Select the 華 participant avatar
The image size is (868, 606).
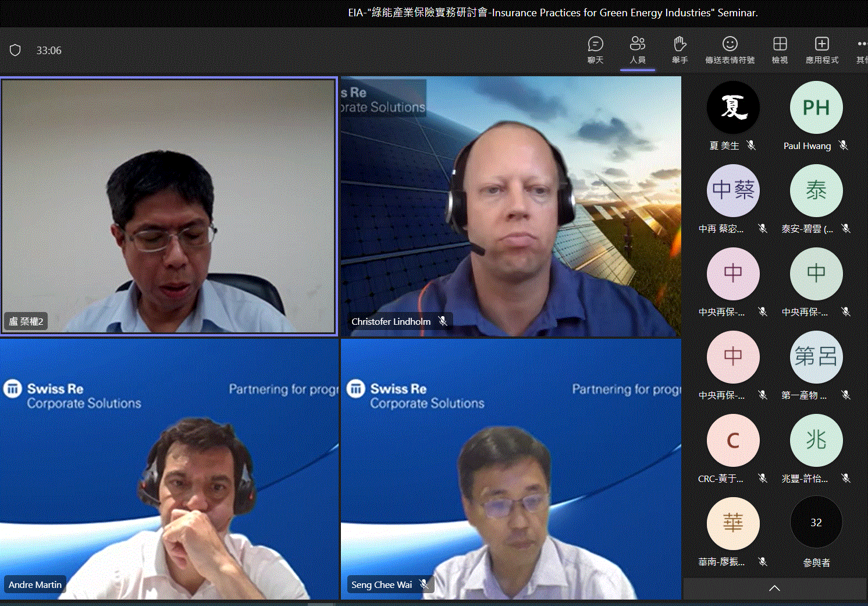tap(733, 524)
